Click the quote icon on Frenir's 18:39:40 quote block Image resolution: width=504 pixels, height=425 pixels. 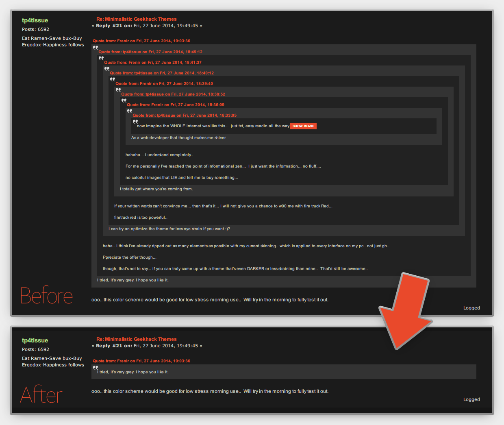coord(118,90)
